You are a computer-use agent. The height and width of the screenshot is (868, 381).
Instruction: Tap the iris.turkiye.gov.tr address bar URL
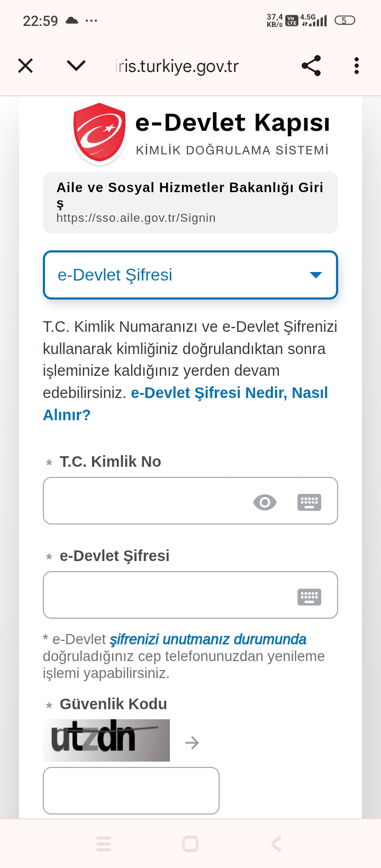coord(177,66)
